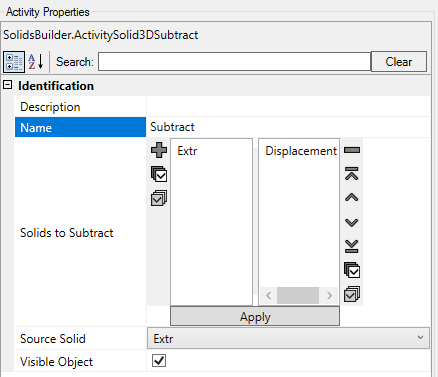Select the Visible Object label

[56, 362]
